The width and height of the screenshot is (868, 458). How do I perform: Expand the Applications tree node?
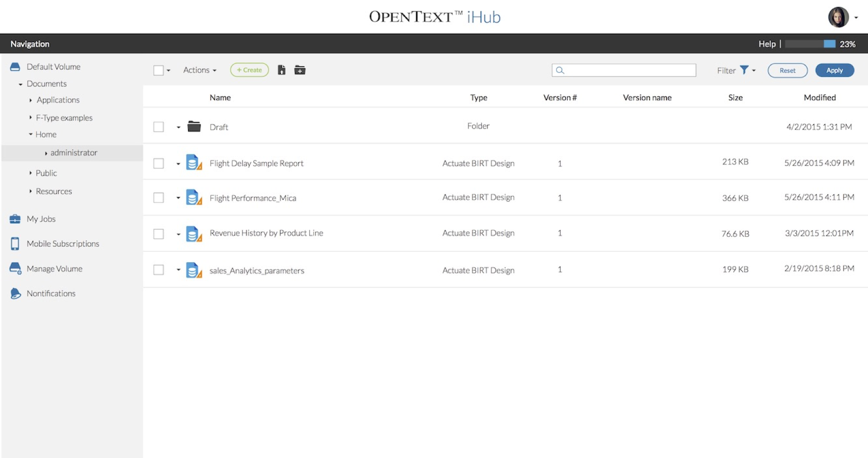[30, 100]
